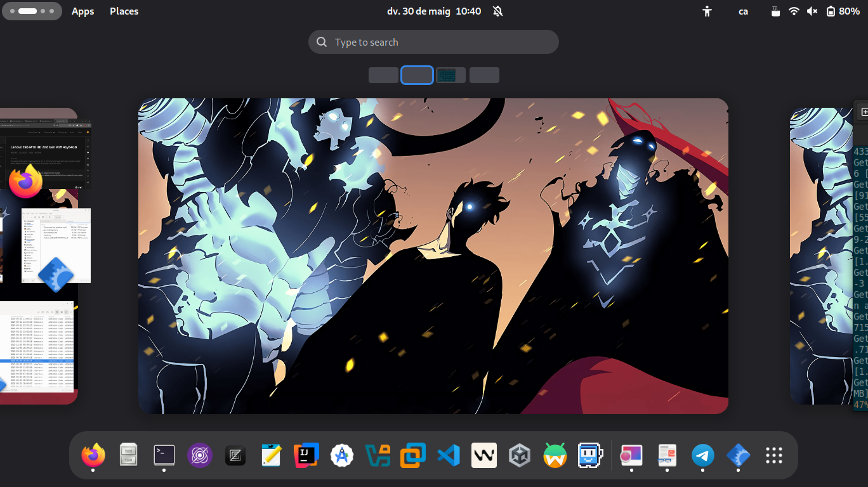Click the muted volume icon

coord(812,11)
